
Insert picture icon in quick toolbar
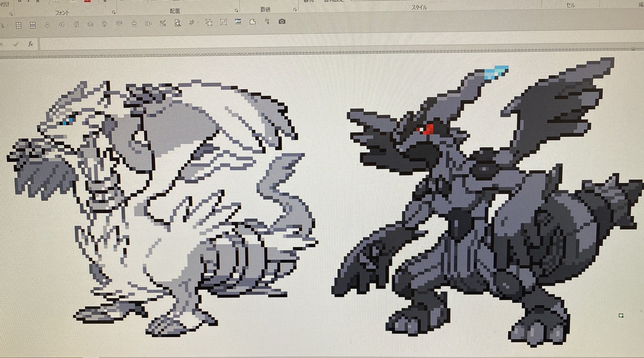[x=238, y=22]
